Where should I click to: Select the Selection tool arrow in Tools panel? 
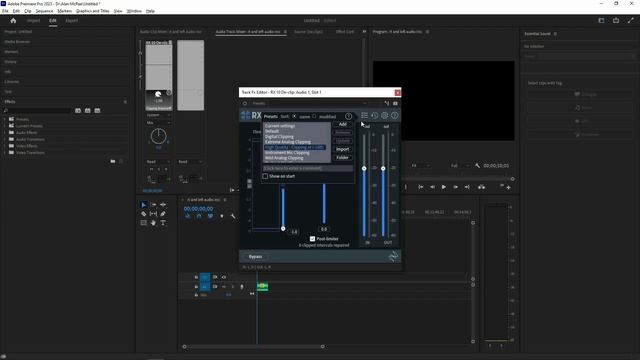[144, 205]
